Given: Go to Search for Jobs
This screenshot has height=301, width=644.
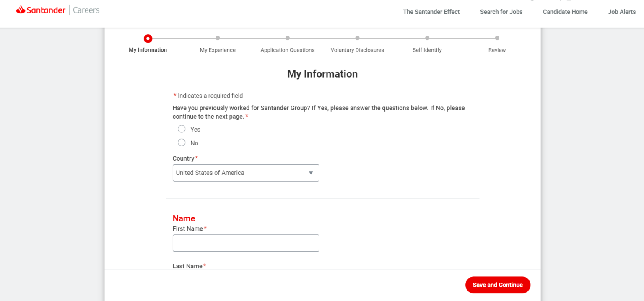Looking at the screenshot, I should point(501,12).
